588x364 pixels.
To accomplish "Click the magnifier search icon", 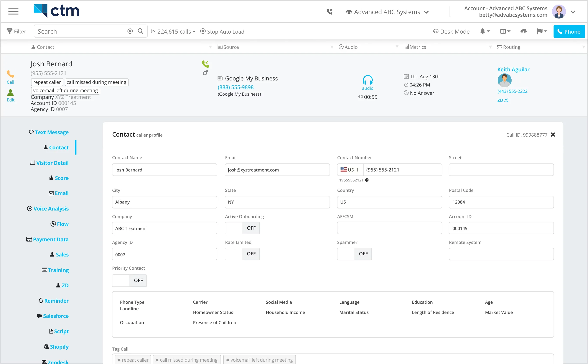I will pyautogui.click(x=140, y=31).
